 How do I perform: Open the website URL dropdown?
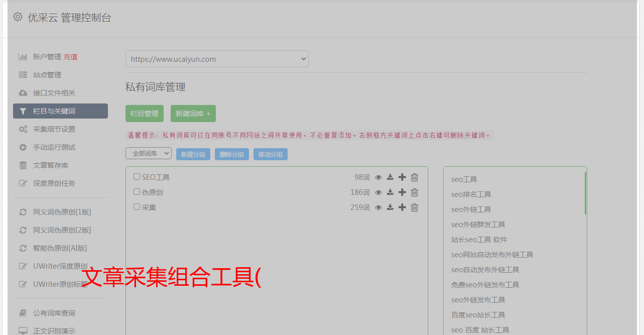(217, 59)
